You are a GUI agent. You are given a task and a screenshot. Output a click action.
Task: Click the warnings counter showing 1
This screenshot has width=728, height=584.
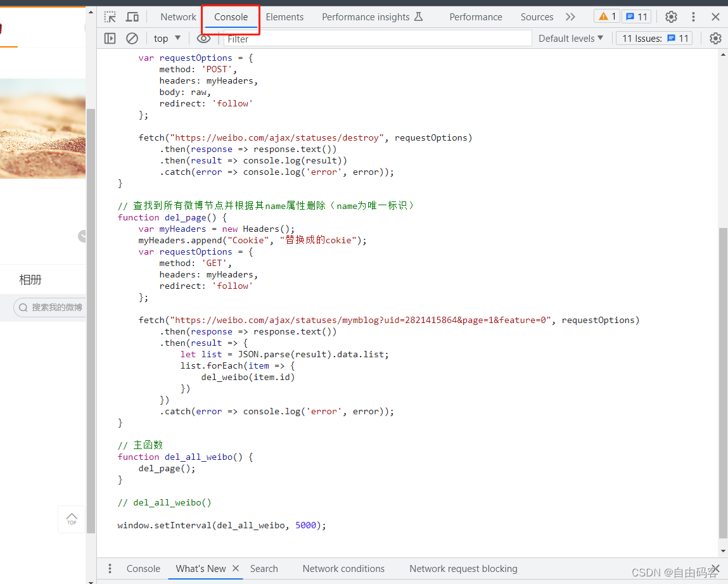point(607,16)
